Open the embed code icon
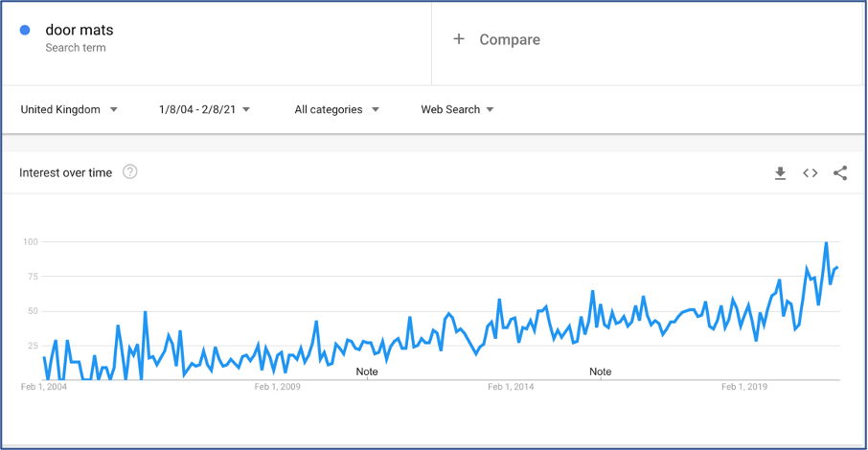868x450 pixels. 810,173
